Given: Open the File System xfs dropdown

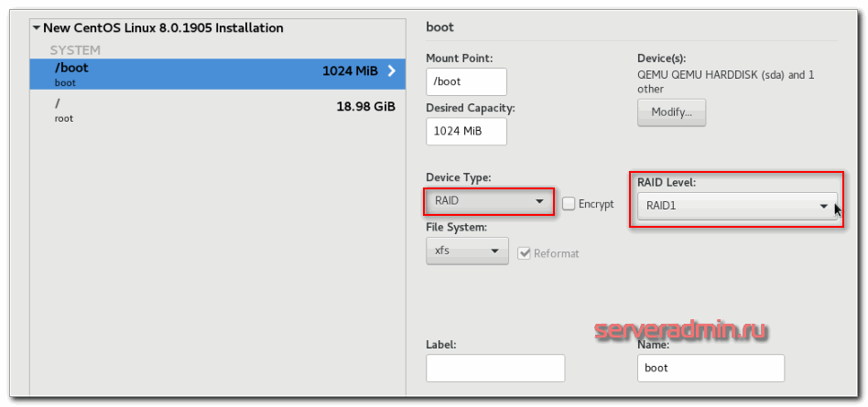Looking at the screenshot, I should [x=467, y=251].
